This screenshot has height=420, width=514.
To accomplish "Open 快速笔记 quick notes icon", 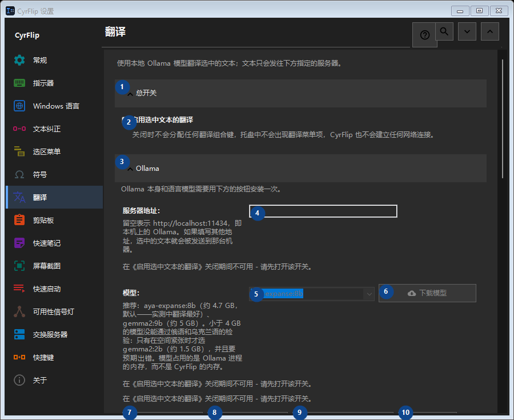I will click(x=19, y=243).
